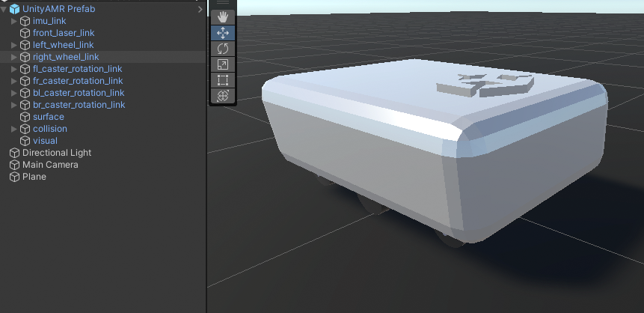
Task: Click the Plane cube icon
Action: [14, 177]
